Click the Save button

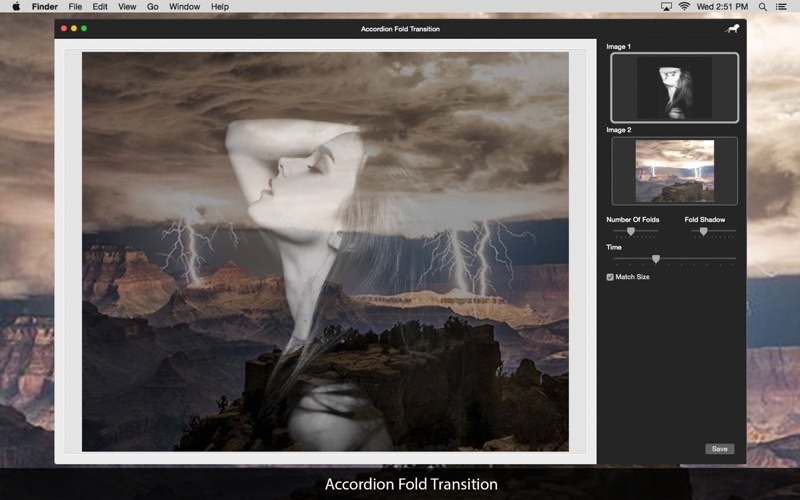click(x=719, y=449)
